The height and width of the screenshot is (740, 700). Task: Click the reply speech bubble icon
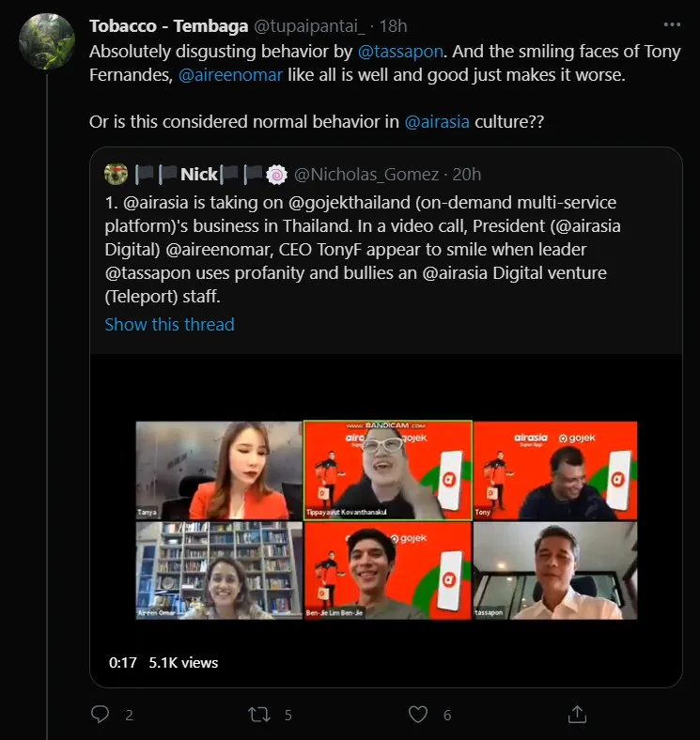(101, 715)
